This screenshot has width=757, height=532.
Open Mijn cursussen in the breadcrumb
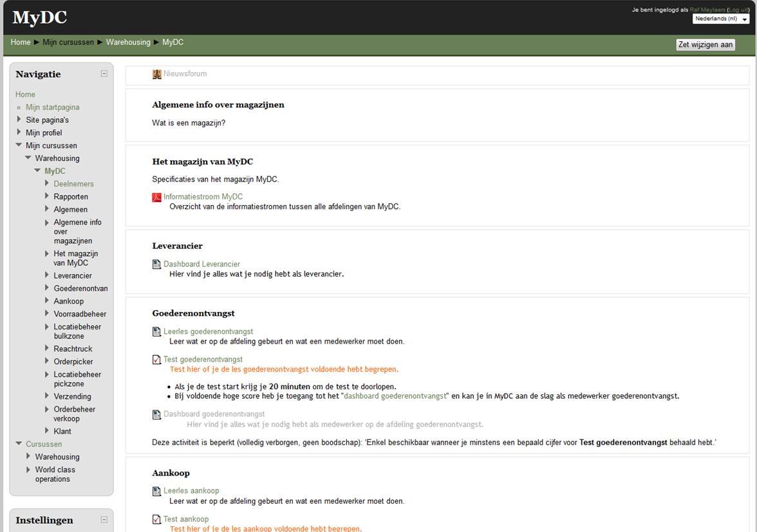pyautogui.click(x=68, y=42)
